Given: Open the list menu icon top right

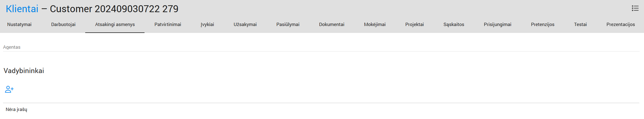Looking at the screenshot, I should point(635,8).
